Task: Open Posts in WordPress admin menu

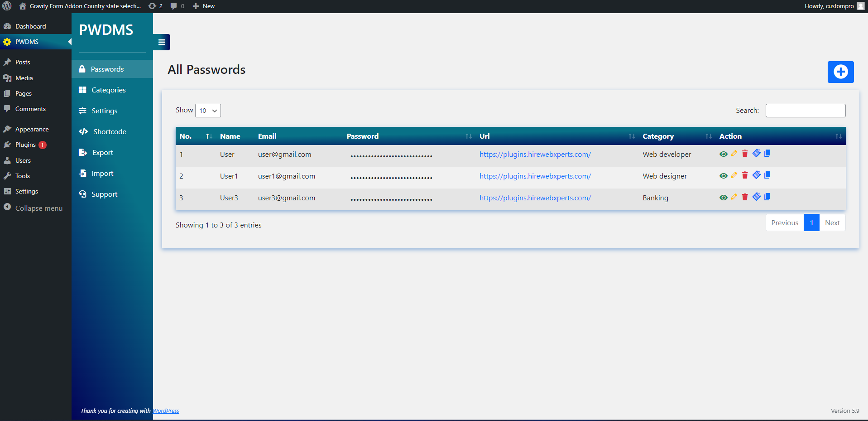Action: pos(36,62)
